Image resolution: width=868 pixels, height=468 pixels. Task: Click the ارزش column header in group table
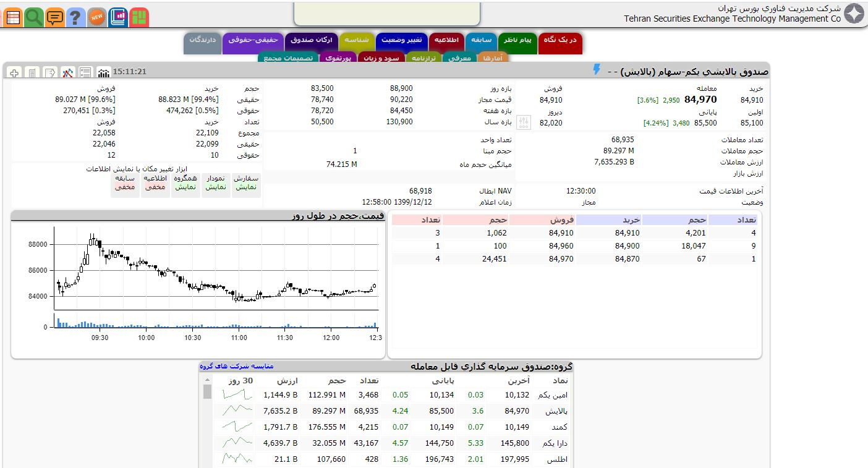tap(287, 380)
